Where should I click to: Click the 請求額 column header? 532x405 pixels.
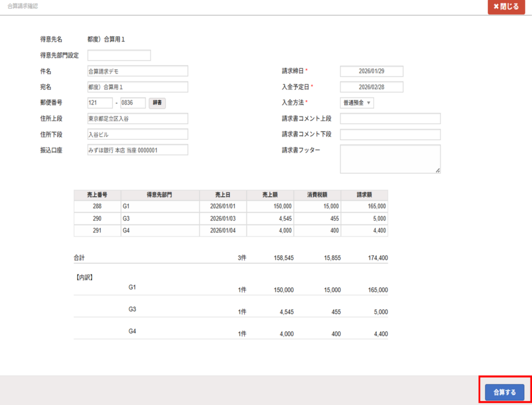tap(364, 195)
